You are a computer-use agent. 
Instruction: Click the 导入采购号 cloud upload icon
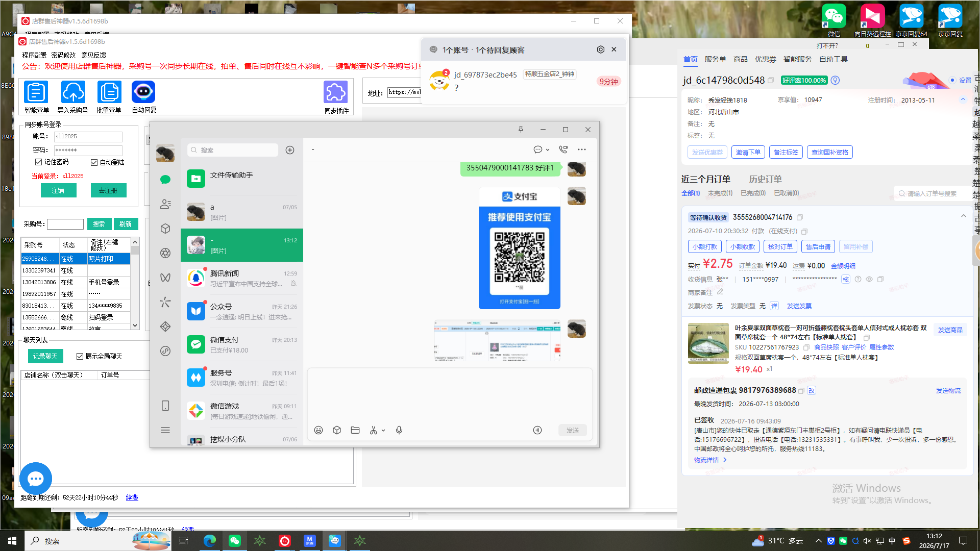click(x=73, y=92)
